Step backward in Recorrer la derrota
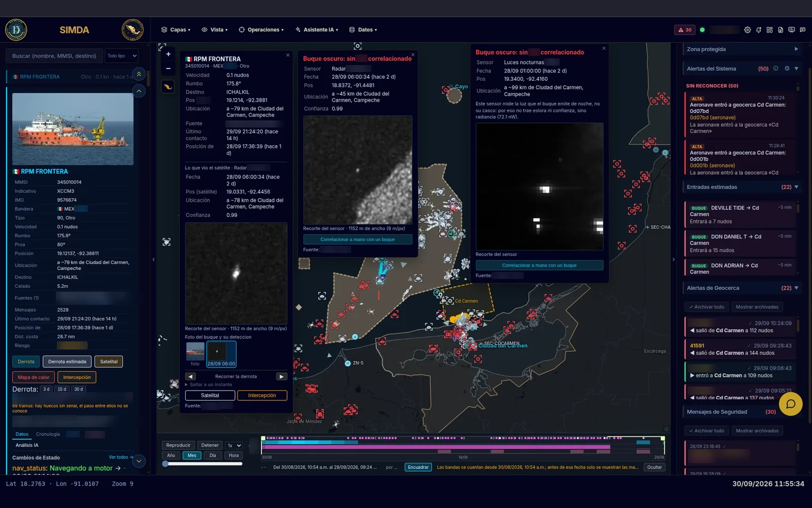 (191, 376)
